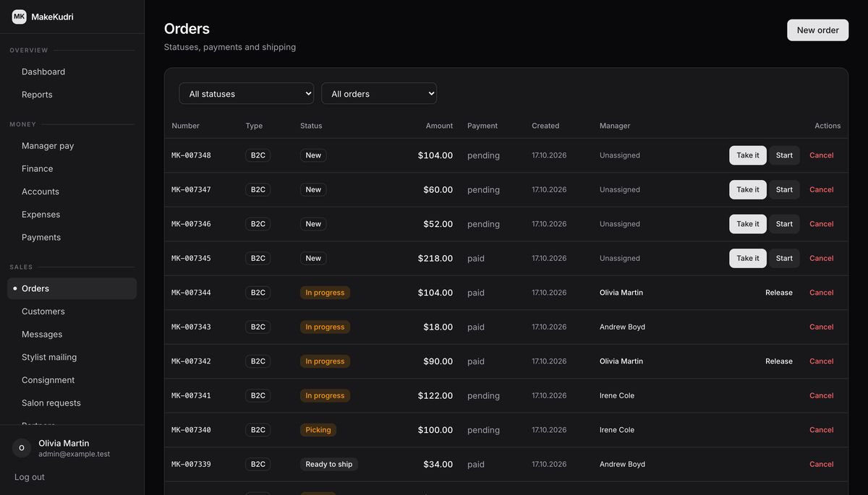
Task: Open the Expenses page
Action: (x=72, y=215)
